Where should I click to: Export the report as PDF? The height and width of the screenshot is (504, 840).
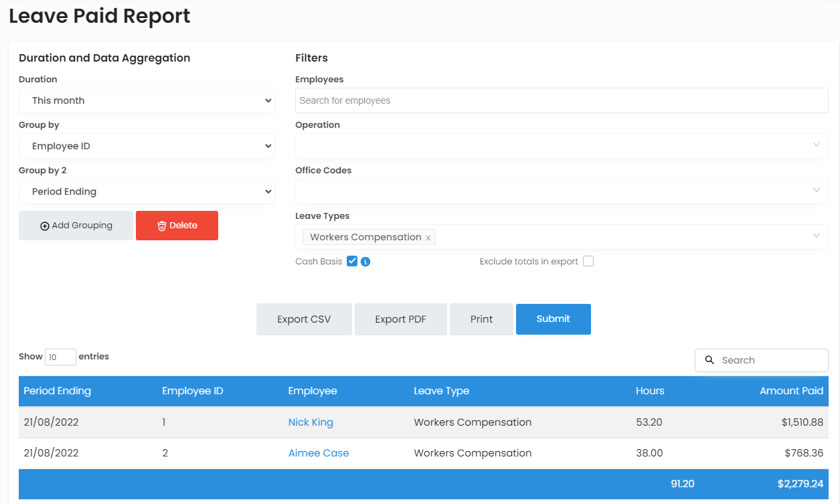click(x=400, y=319)
